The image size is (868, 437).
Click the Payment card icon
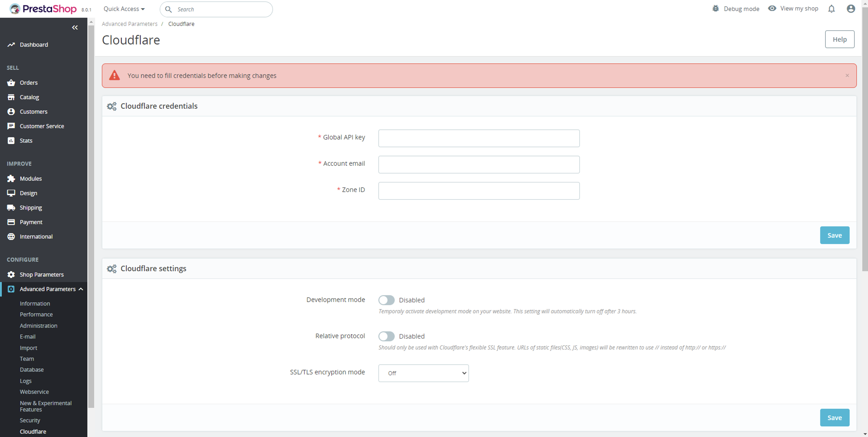pos(11,221)
